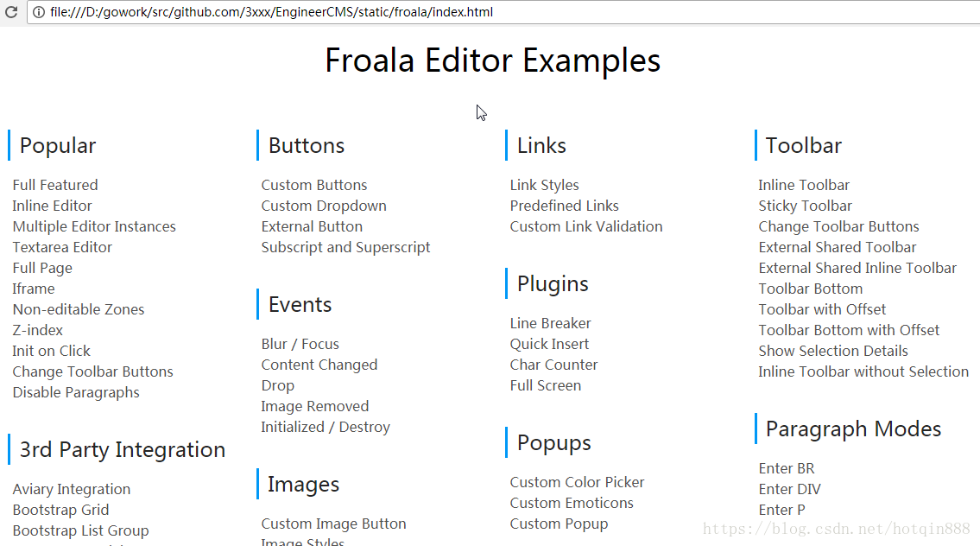Open the Enter P paragraph mode
The height and width of the screenshot is (546, 980).
[781, 510]
